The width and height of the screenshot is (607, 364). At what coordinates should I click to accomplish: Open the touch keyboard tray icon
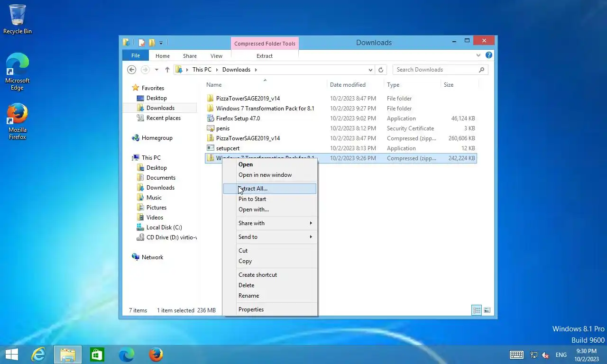(x=516, y=355)
